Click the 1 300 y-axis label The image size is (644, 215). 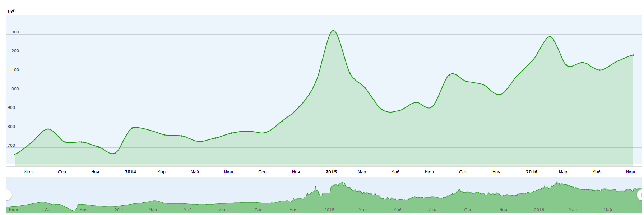(x=13, y=32)
